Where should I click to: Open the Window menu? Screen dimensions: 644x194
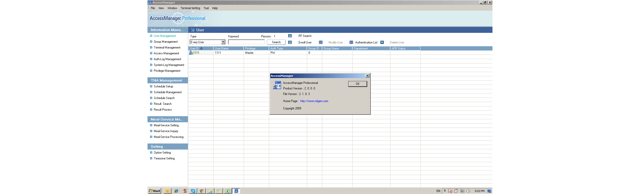click(x=172, y=8)
